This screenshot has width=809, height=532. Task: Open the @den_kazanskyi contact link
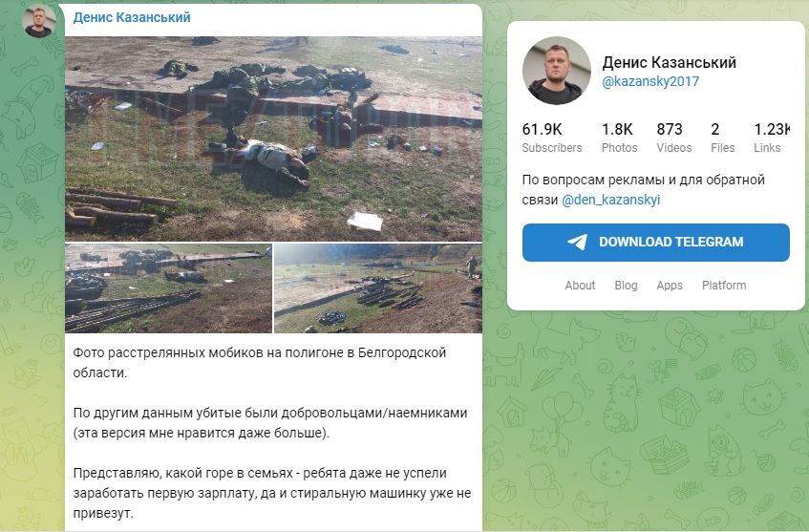[x=611, y=200]
